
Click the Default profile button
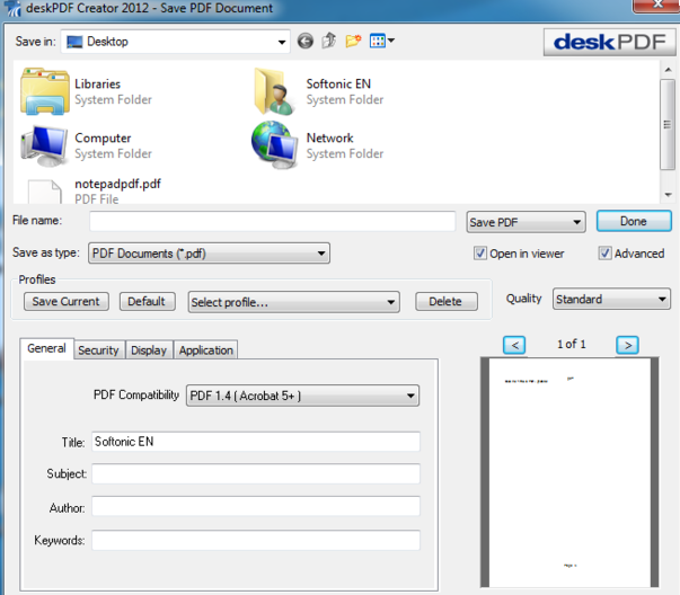pos(147,301)
